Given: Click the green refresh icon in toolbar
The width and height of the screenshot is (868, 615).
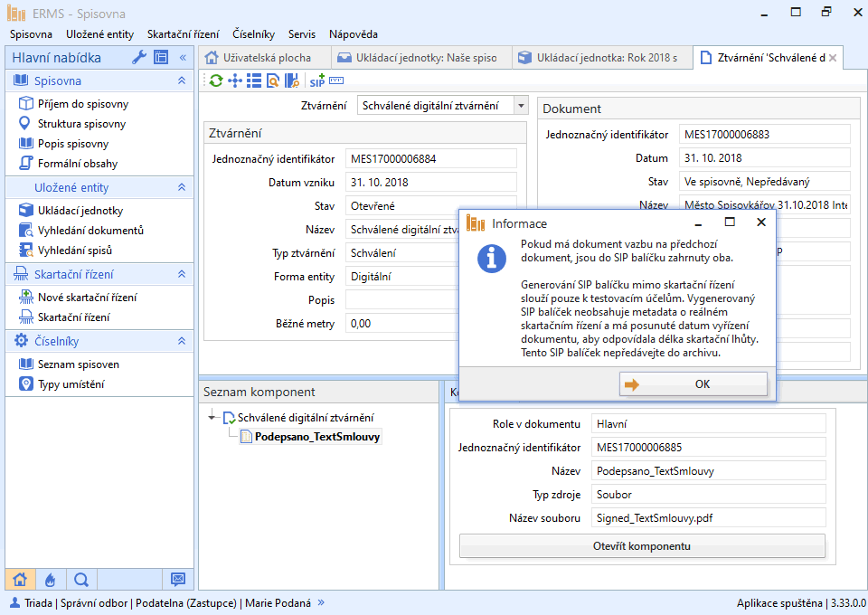Looking at the screenshot, I should click(216, 80).
